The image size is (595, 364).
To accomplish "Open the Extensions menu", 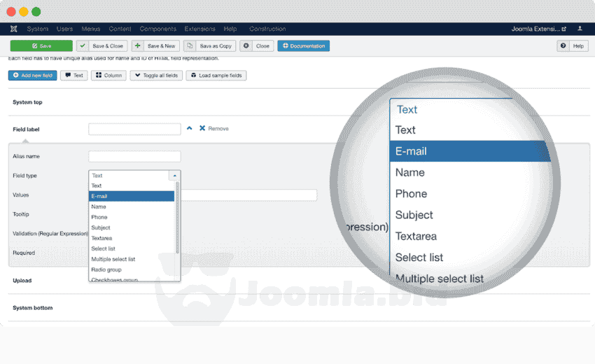I will tap(199, 29).
